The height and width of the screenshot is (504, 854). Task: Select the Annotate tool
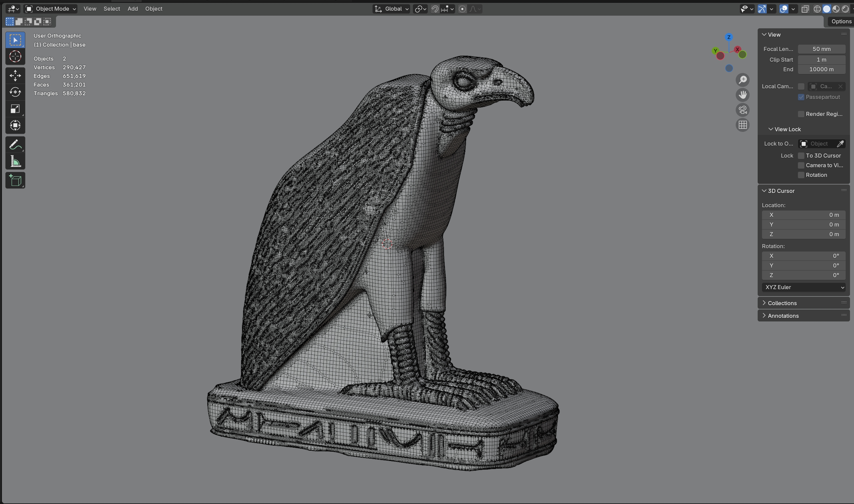pos(15,145)
